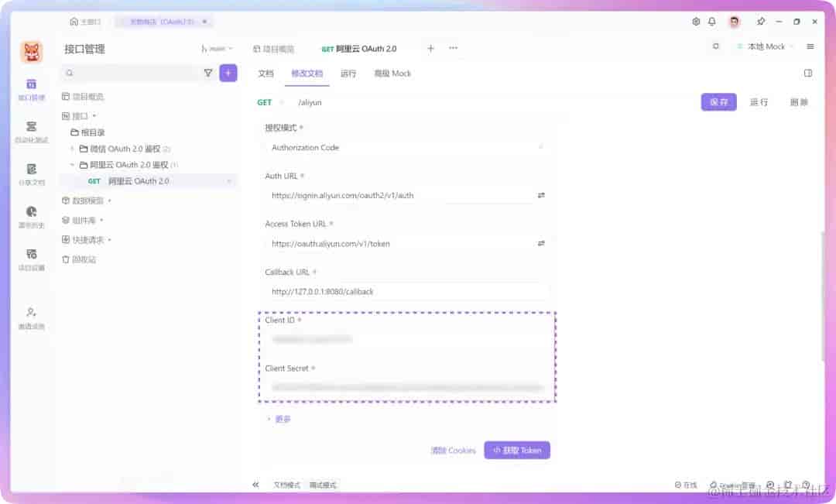Click the Apifox fox logo

point(32,52)
